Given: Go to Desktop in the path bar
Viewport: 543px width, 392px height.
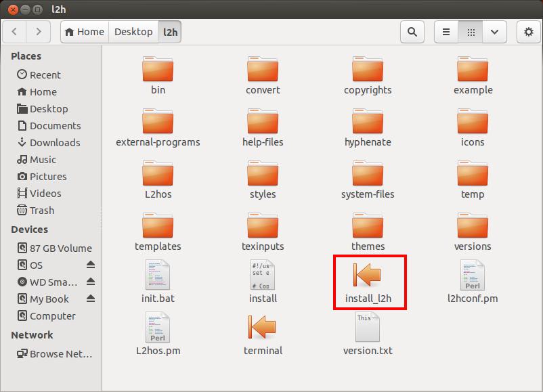Looking at the screenshot, I should [x=133, y=32].
